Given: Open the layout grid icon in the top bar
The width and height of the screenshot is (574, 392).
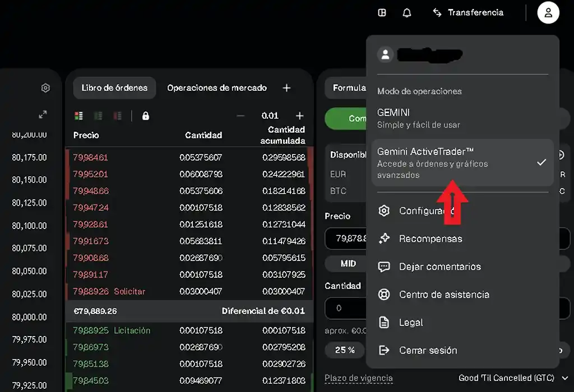Looking at the screenshot, I should (x=382, y=13).
